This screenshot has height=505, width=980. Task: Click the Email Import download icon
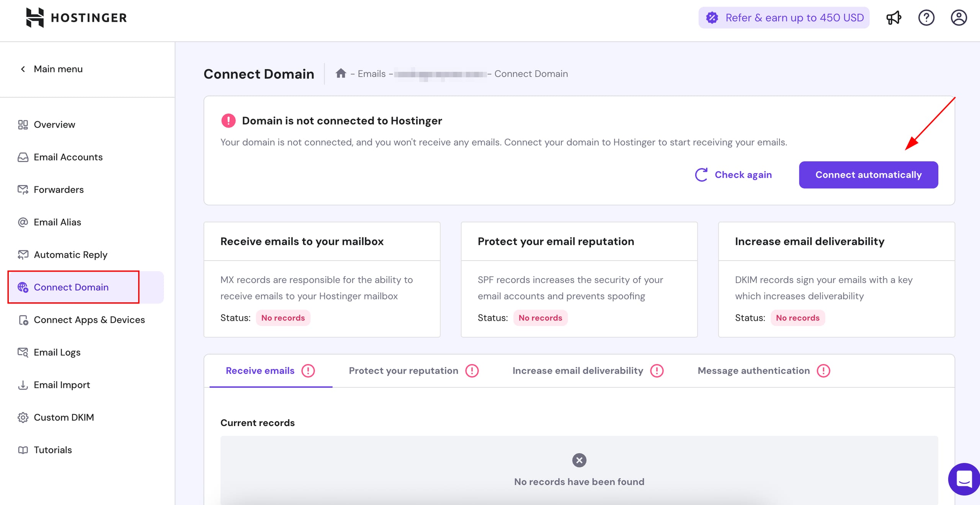tap(23, 385)
